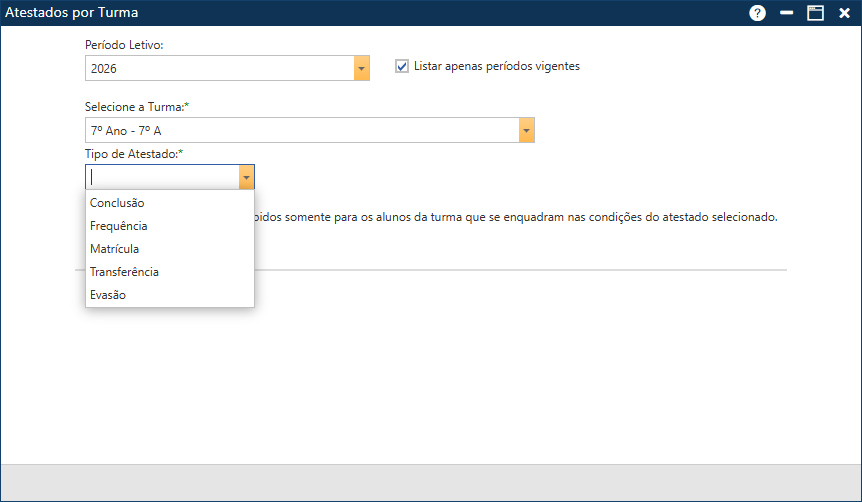
Task: Expand the Período Letivo dropdown arrow
Action: (x=361, y=68)
